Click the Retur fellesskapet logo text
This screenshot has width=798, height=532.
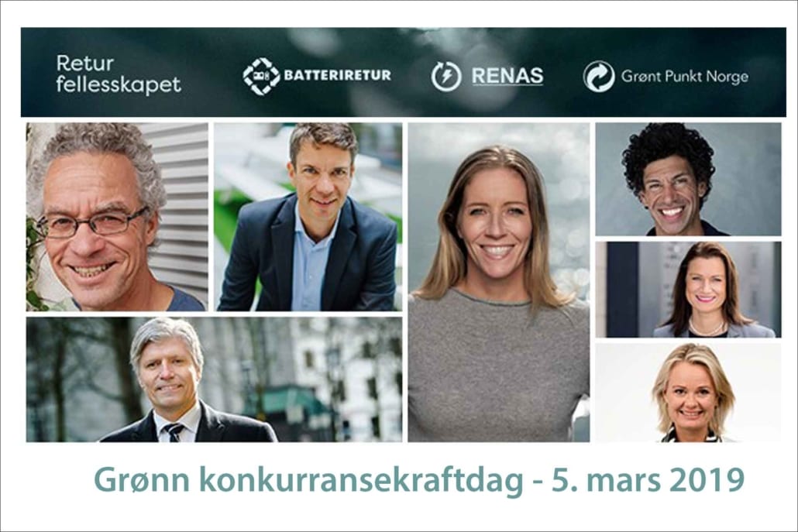pyautogui.click(x=118, y=74)
